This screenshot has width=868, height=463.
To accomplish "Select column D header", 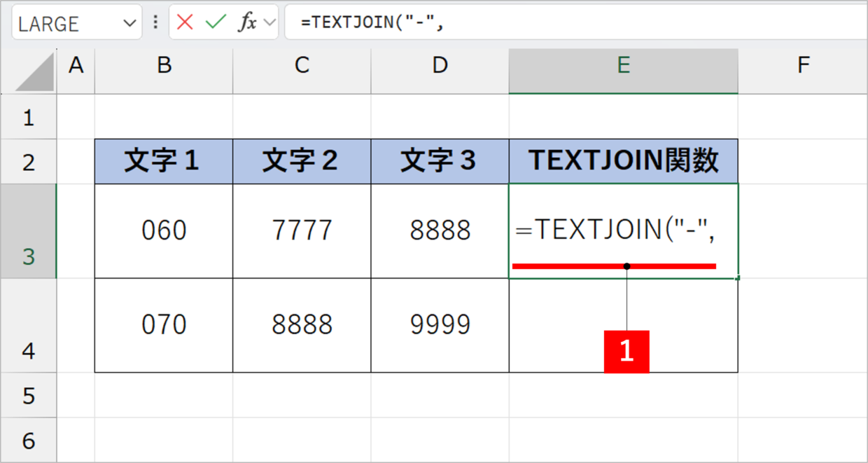I will coord(440,66).
